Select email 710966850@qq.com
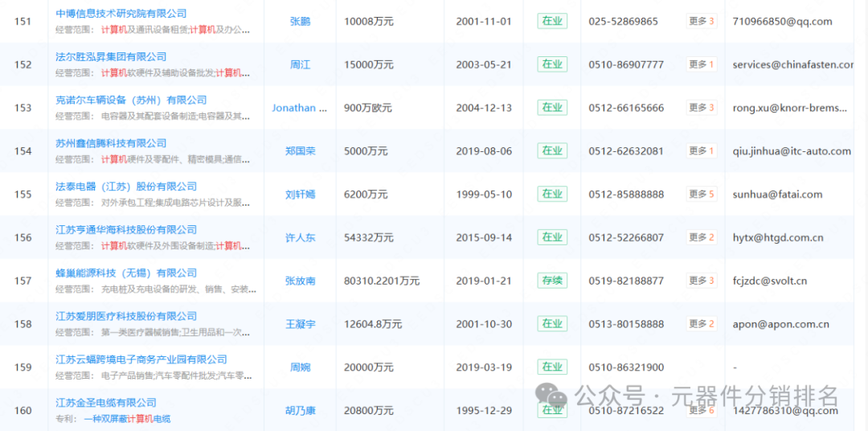 (782, 22)
